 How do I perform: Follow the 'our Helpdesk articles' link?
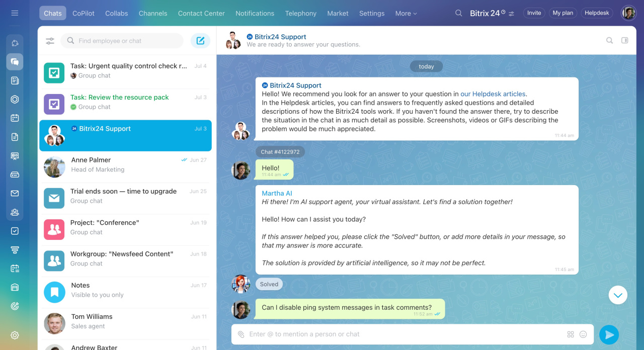tap(493, 94)
